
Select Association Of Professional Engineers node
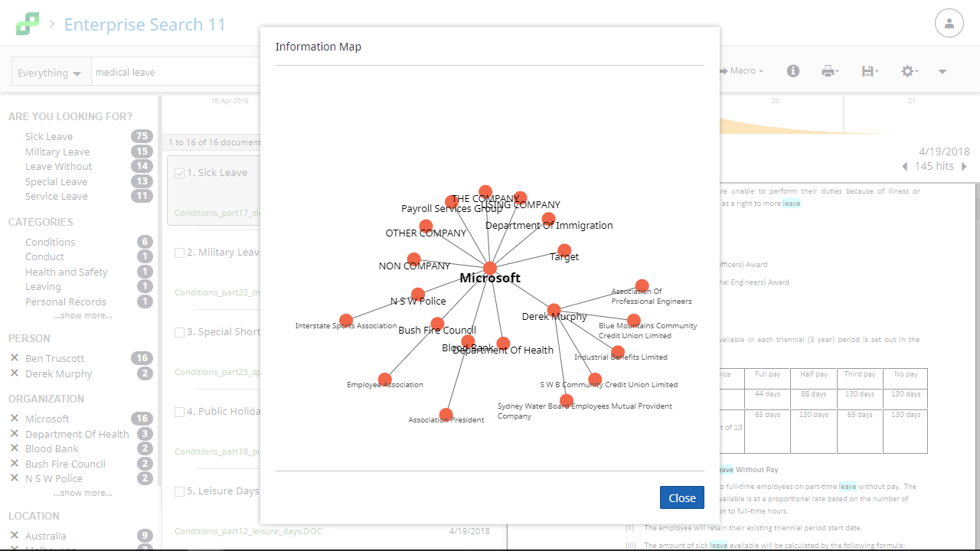pos(642,286)
